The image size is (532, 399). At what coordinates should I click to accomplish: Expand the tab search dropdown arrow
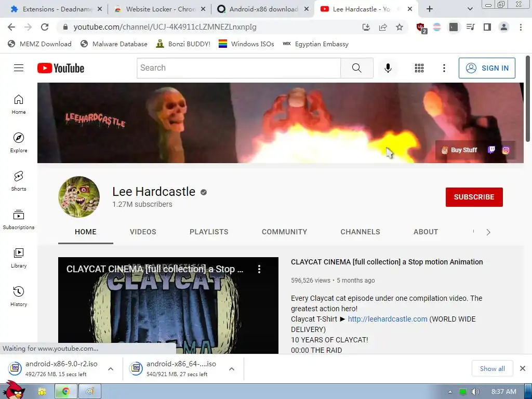[470, 9]
